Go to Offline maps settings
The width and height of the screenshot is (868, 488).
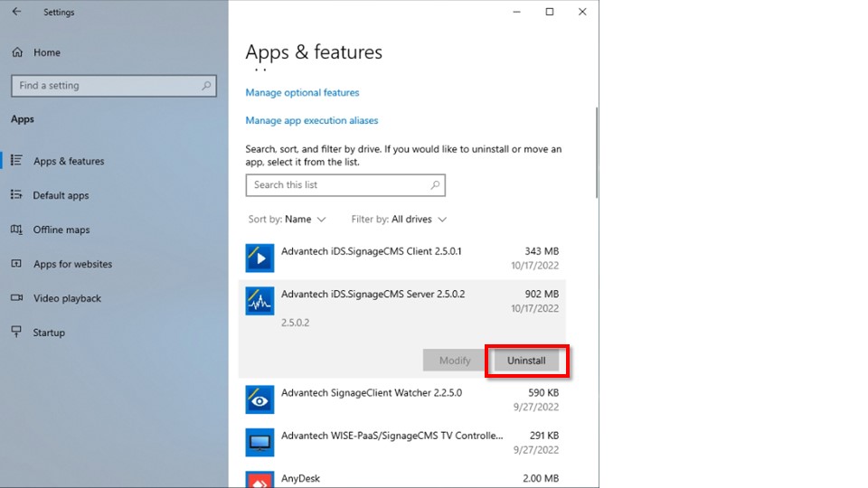(61, 230)
